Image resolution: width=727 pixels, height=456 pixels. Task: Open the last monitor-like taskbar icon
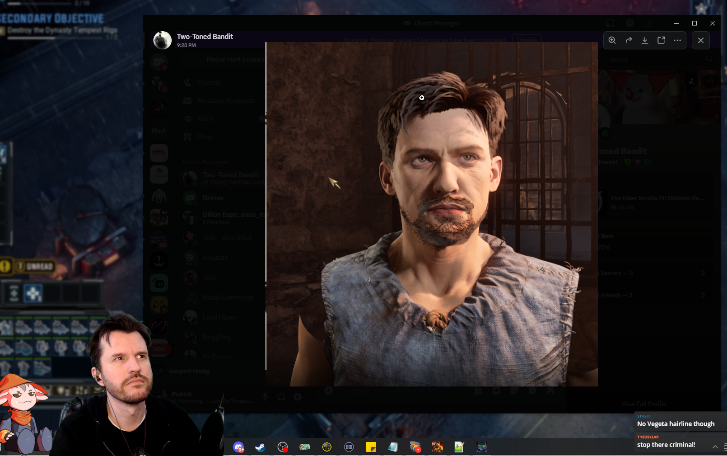(x=481, y=447)
